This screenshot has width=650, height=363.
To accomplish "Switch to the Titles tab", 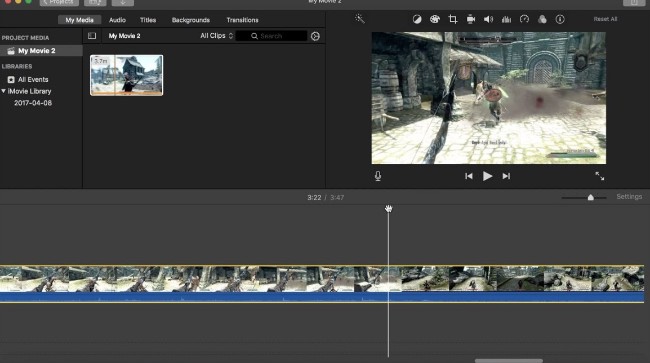I will point(148,20).
